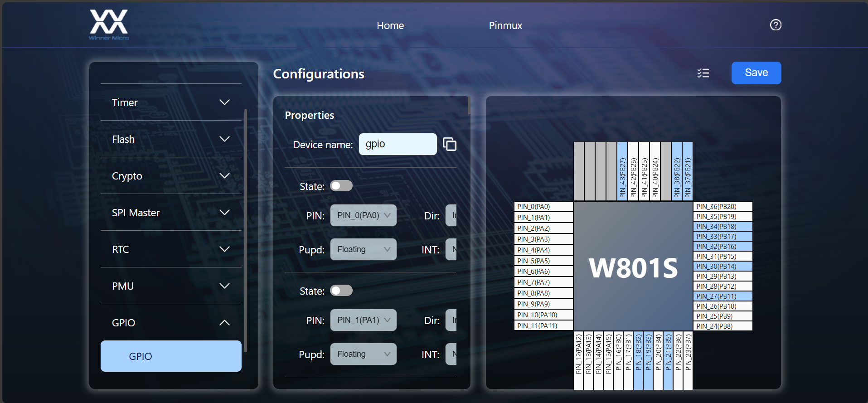Image resolution: width=868 pixels, height=403 pixels.
Task: Select highlighted pin PIN_34(PB18)
Action: 723,227
